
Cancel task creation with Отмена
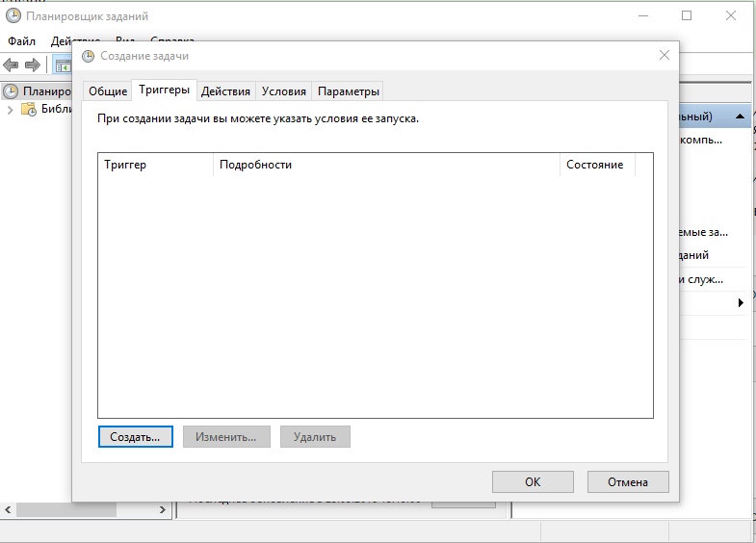click(x=628, y=481)
